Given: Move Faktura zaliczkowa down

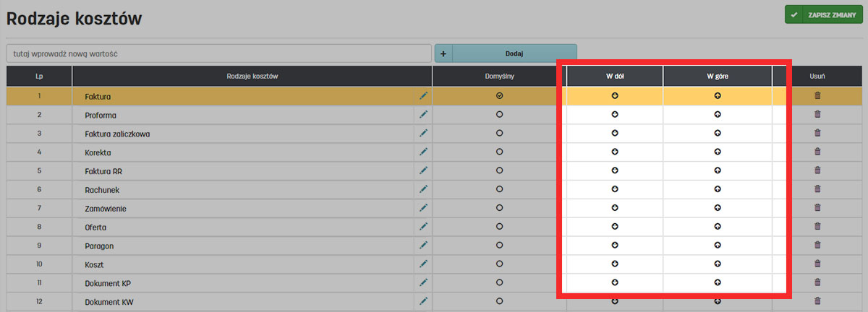Looking at the screenshot, I should click(615, 133).
